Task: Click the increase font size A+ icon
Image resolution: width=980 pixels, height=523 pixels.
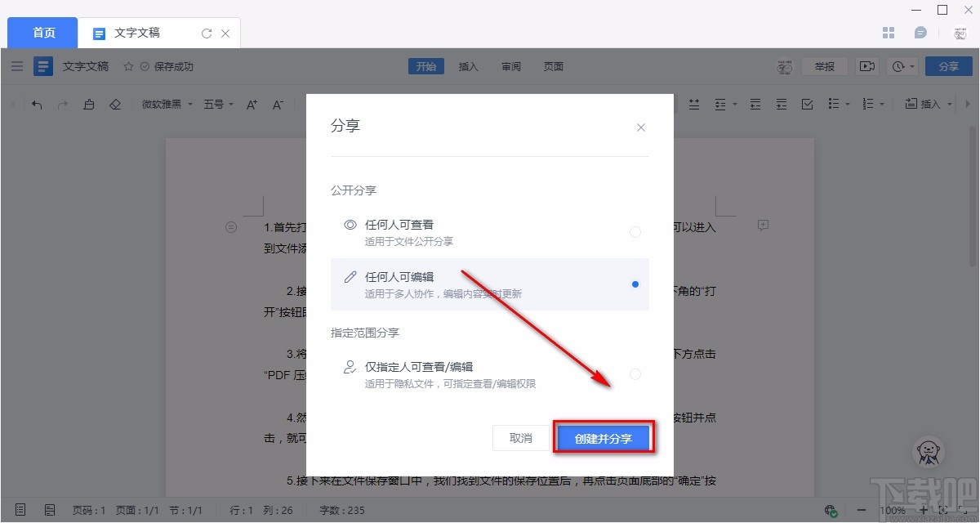Action: (252, 105)
